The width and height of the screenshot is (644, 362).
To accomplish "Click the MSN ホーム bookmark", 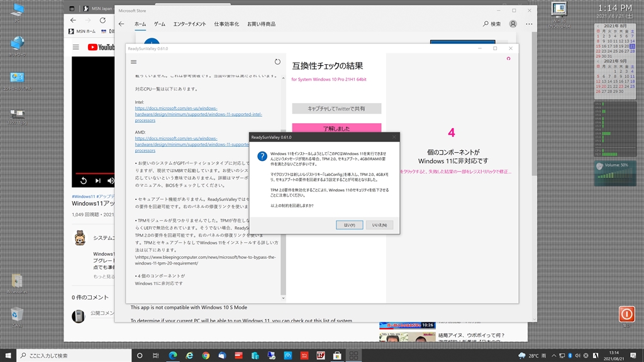I will (82, 31).
